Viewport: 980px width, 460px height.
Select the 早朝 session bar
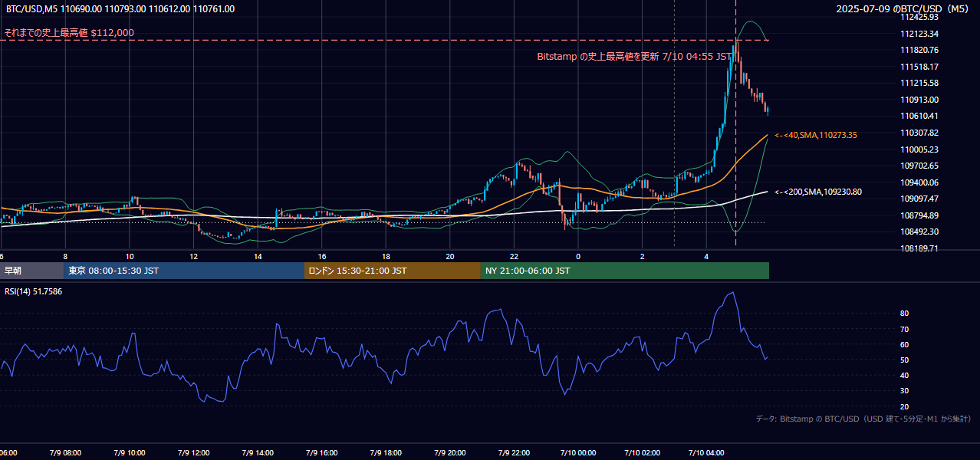coord(31,271)
